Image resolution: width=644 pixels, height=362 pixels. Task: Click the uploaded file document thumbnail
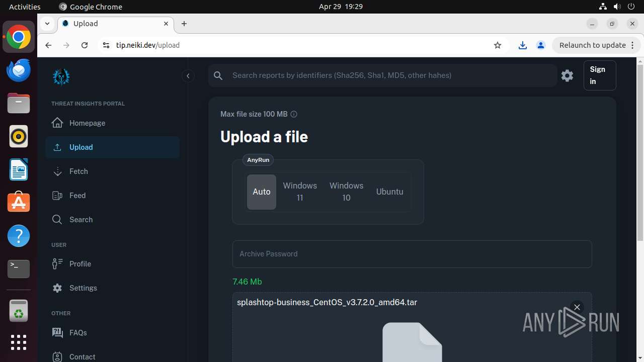tap(412, 342)
